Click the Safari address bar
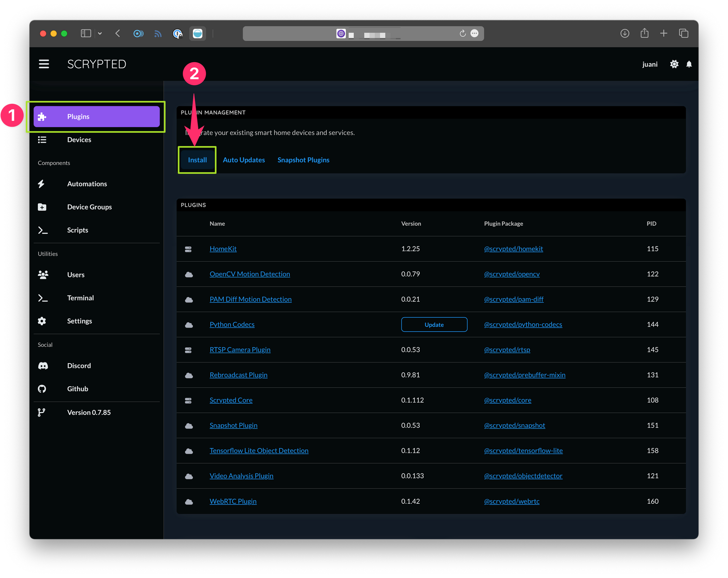 [x=363, y=33]
